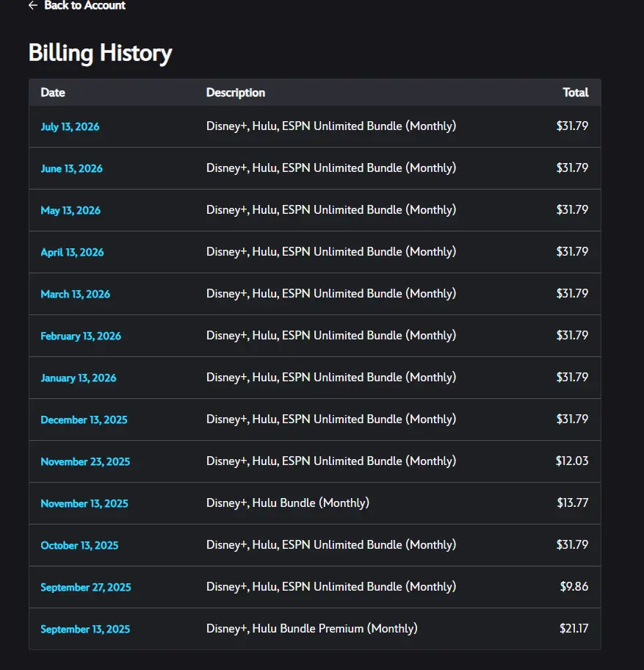
Task: Open the June 13, 2026 invoice
Action: coord(72,168)
